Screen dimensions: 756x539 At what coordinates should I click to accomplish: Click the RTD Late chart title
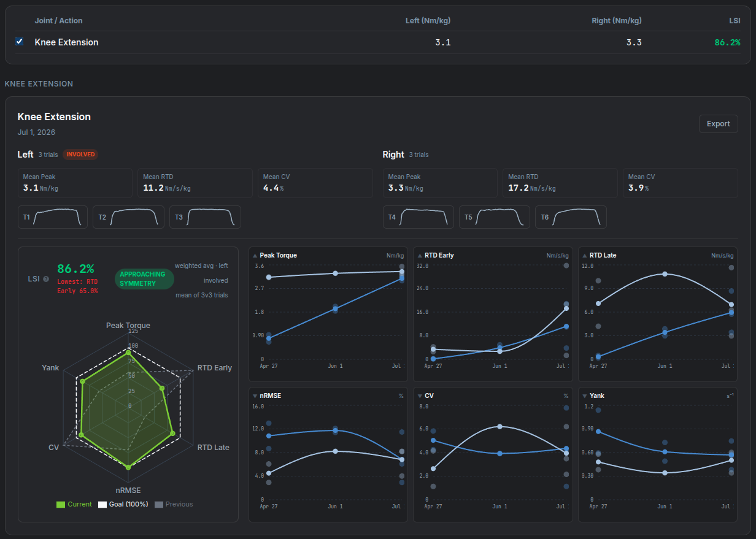[x=602, y=256]
